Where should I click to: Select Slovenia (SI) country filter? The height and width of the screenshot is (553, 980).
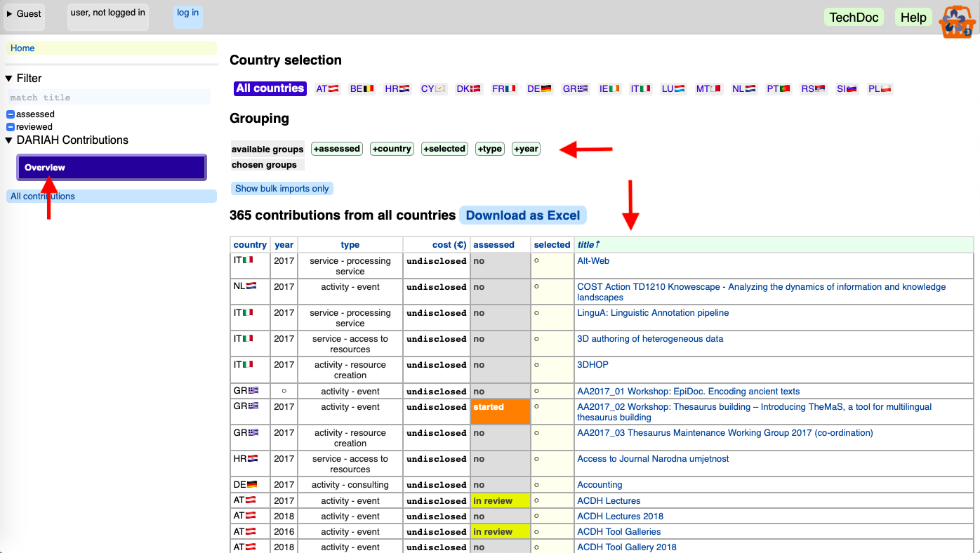tap(847, 88)
